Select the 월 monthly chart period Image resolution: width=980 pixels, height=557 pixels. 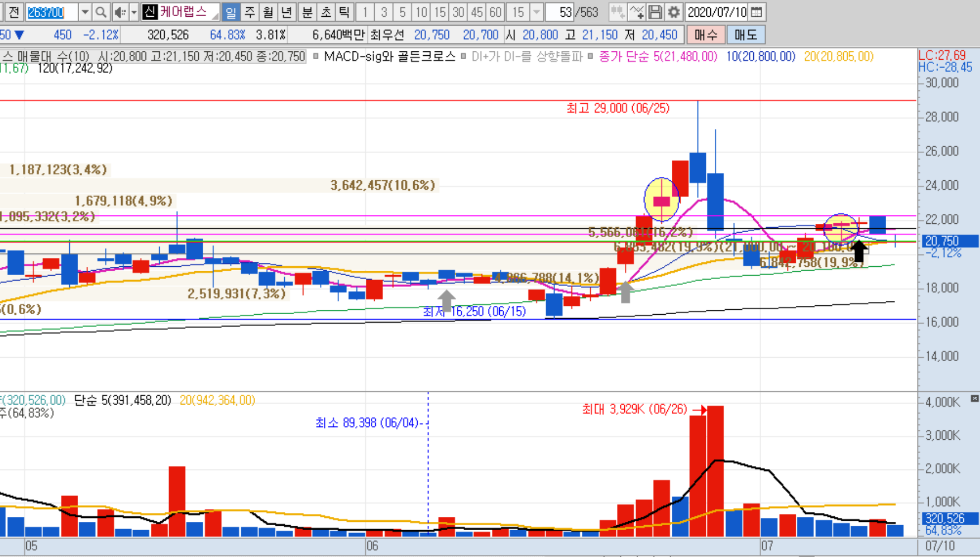[x=268, y=12]
